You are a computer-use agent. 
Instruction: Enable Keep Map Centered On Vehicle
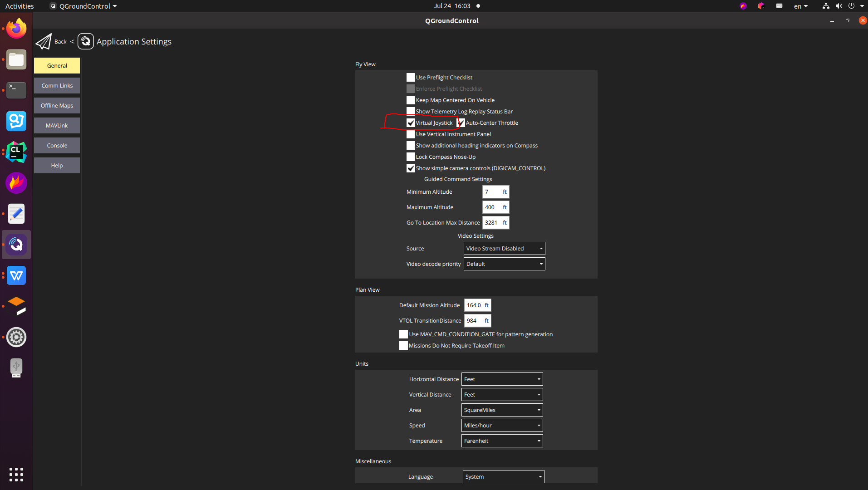411,100
